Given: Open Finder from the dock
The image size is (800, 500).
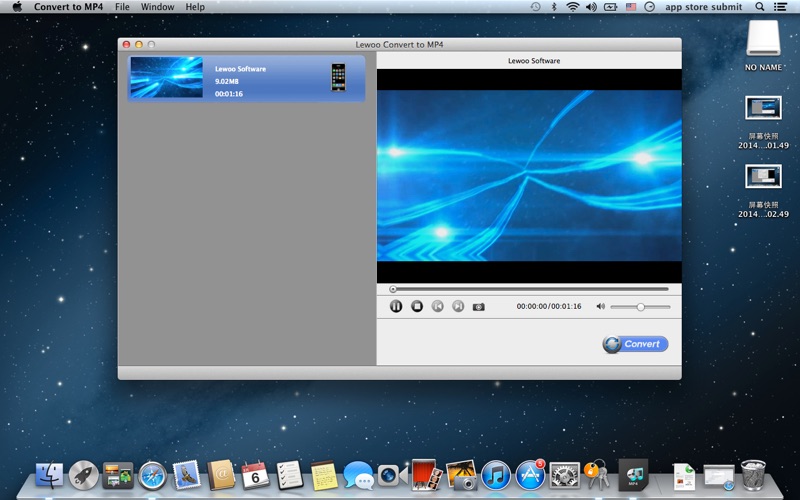Looking at the screenshot, I should coord(49,476).
